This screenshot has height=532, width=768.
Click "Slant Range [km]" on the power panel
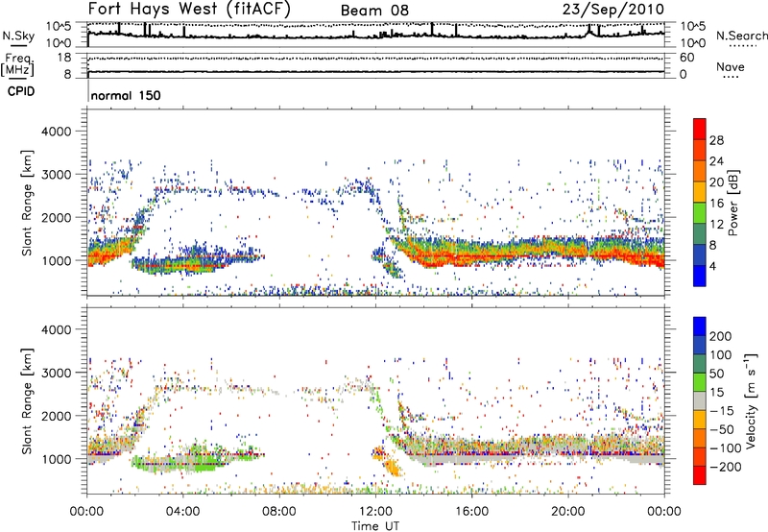pos(27,203)
